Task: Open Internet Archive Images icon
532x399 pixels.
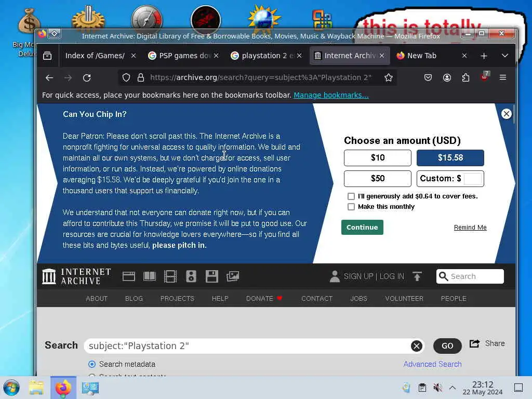Action: (233, 276)
